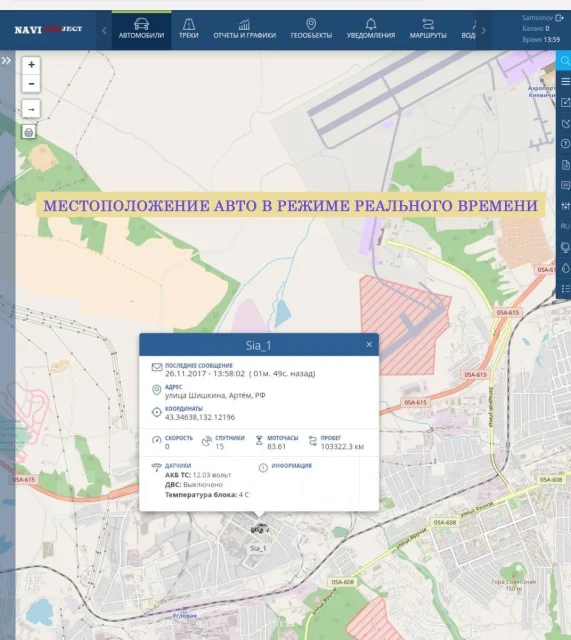Screen dimensions: 571x640
Task: Click the envelope last-message icon
Action: [x=157, y=367]
